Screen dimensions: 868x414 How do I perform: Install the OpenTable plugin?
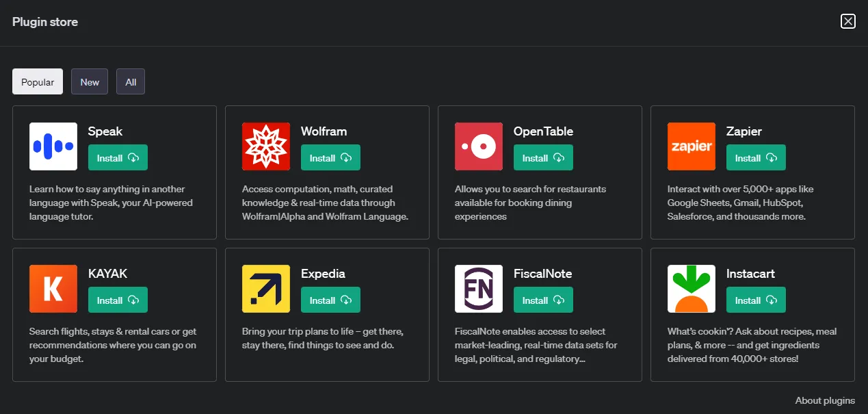[x=543, y=157]
